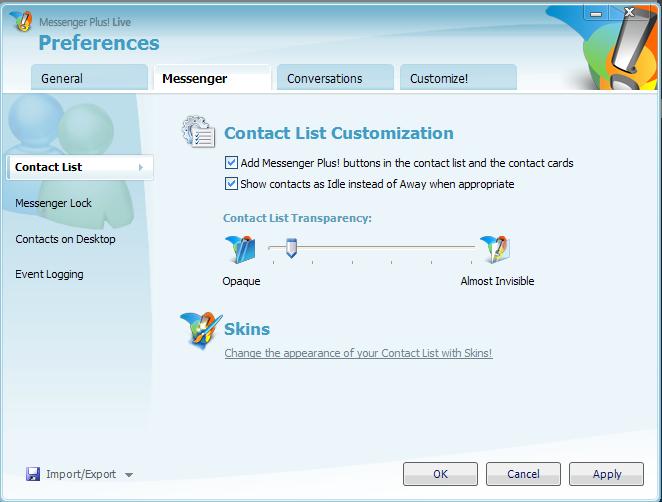Click the Messenger Plus! logo in title bar
The width and height of the screenshot is (662, 502).
coord(20,22)
